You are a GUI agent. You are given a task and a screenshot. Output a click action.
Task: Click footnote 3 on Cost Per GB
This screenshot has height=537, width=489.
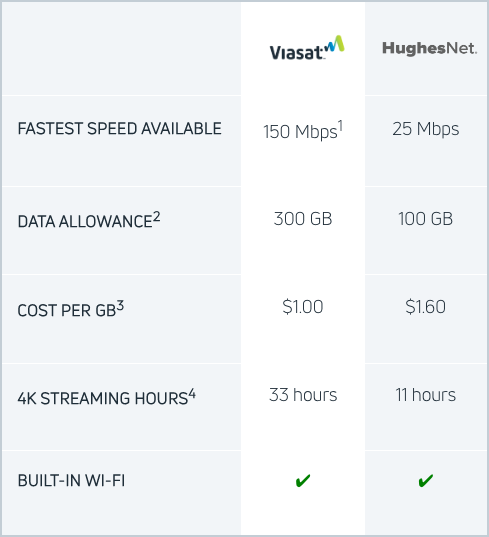coord(120,305)
